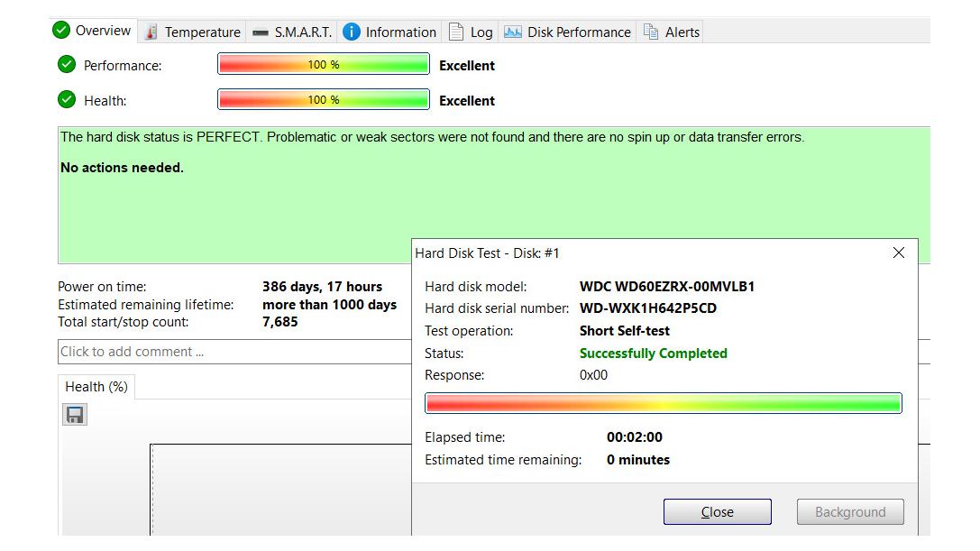The image size is (980, 551).
Task: Click the document icon on the Log tab
Action: pyautogui.click(x=457, y=32)
